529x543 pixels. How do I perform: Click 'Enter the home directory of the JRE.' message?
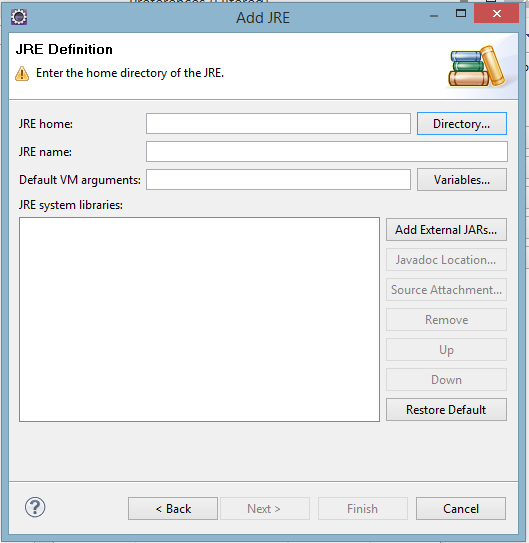point(130,73)
